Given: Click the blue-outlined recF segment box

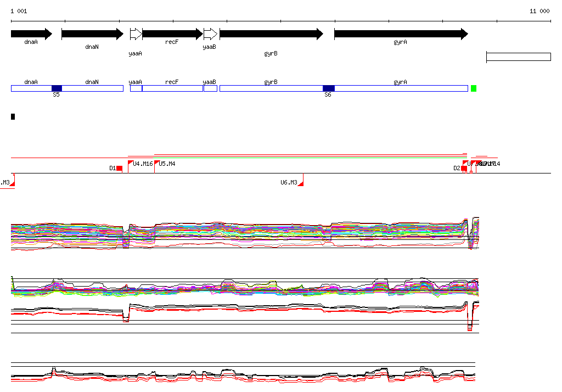Looking at the screenshot, I should click(173, 88).
